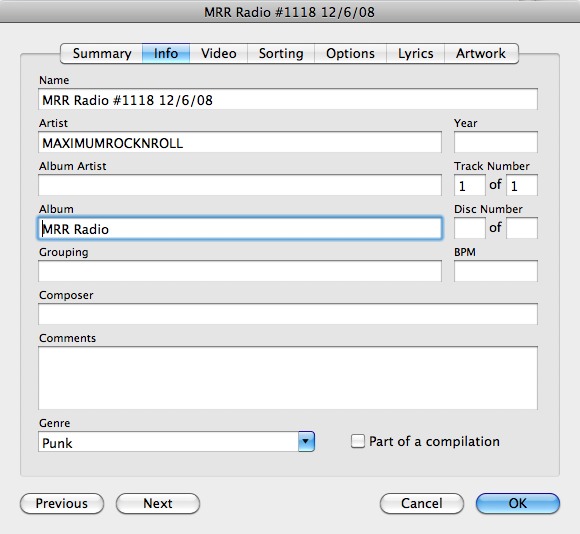Screen dimensions: 580x534
Task: Show the Lyrics tab
Action: [415, 53]
